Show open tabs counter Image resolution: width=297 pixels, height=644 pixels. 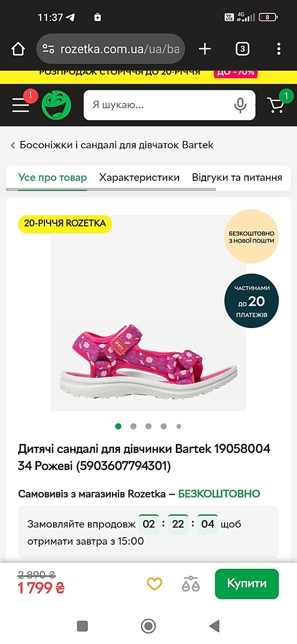tap(242, 49)
